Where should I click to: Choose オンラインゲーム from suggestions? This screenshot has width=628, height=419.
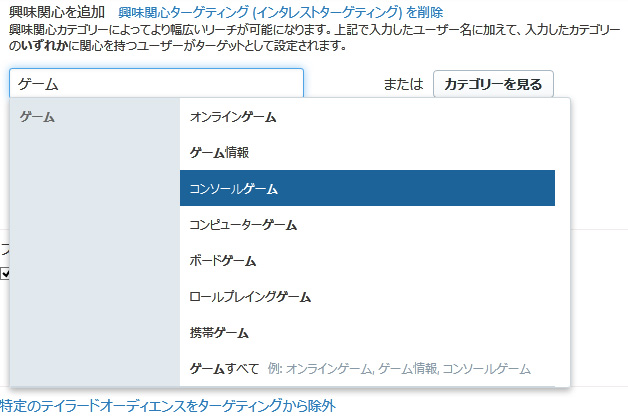pyautogui.click(x=367, y=117)
